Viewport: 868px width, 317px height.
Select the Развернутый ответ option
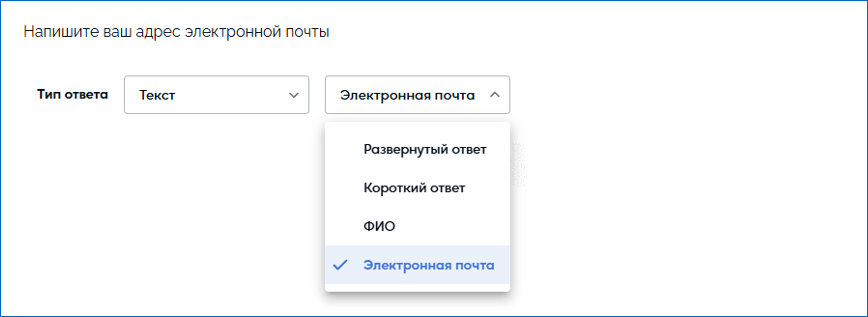click(x=424, y=149)
